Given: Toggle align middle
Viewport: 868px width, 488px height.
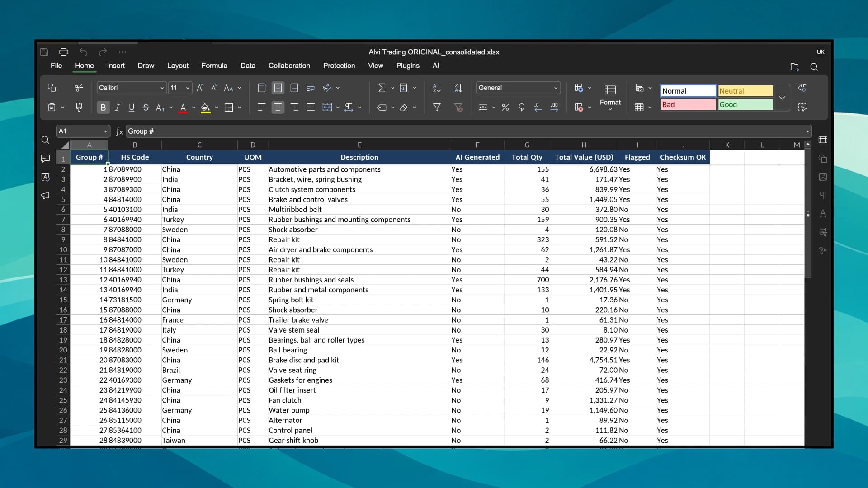Looking at the screenshot, I should (278, 88).
